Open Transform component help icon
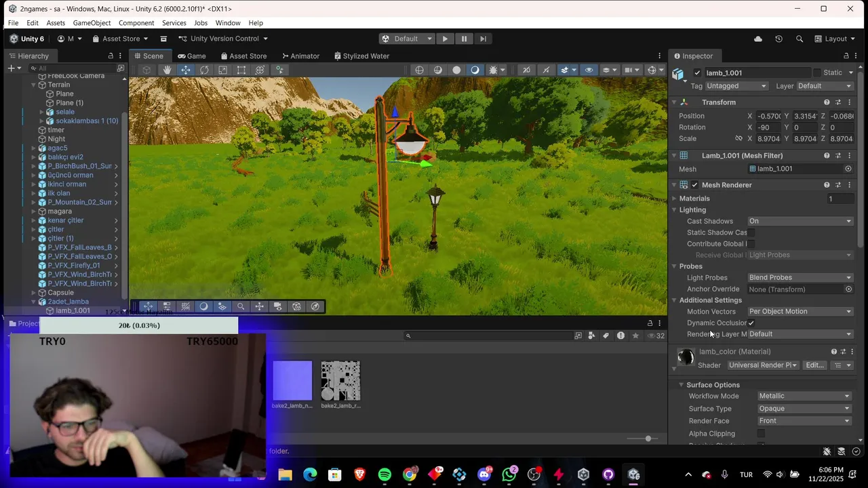 (827, 102)
